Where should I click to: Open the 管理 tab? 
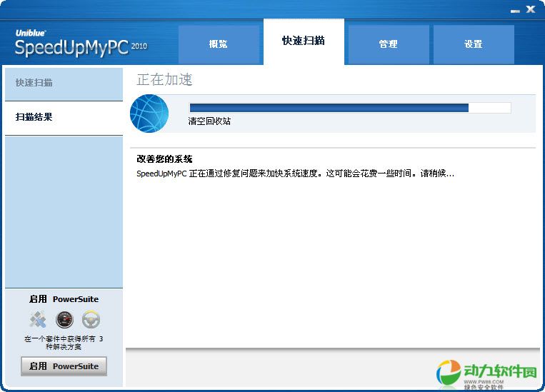389,44
